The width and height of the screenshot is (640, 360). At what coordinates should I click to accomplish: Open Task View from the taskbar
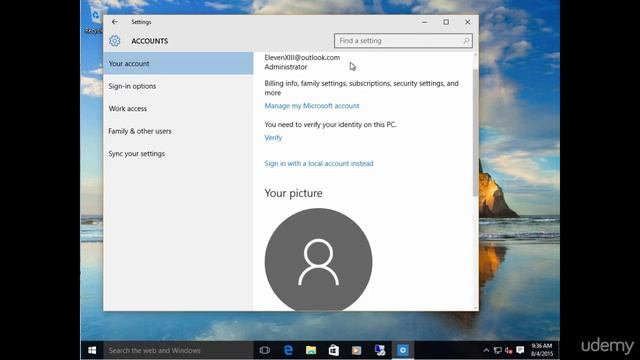264,350
